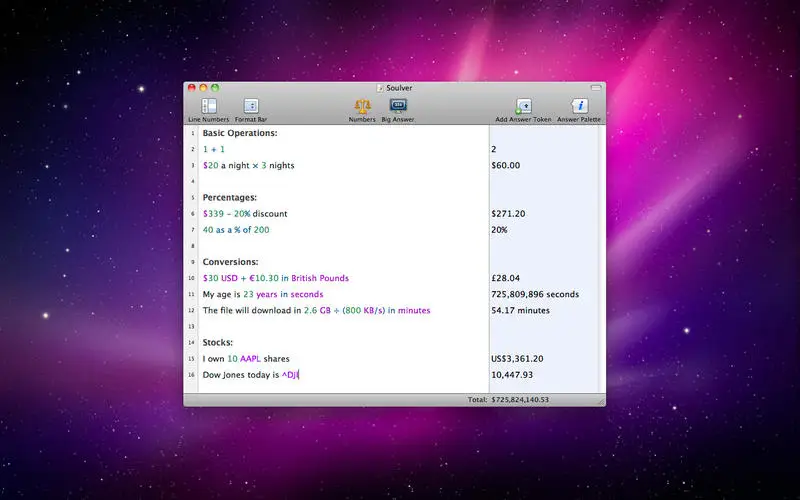Open the Answer Palette

pyautogui.click(x=579, y=110)
